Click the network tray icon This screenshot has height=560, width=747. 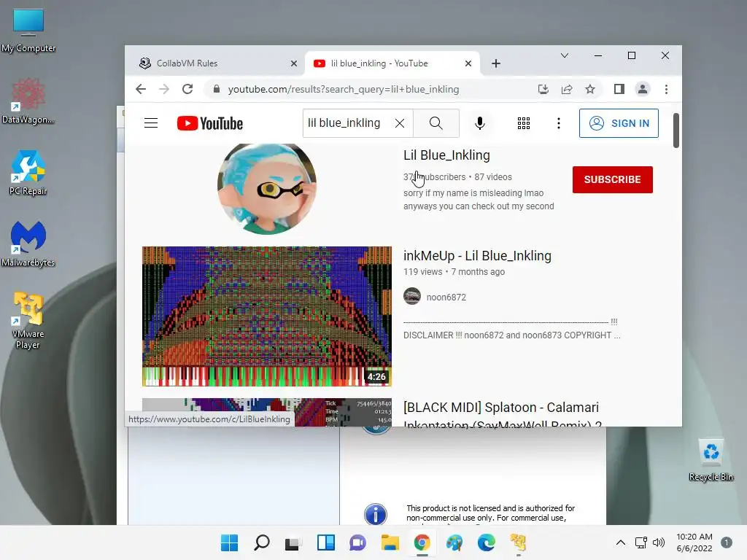coord(640,542)
